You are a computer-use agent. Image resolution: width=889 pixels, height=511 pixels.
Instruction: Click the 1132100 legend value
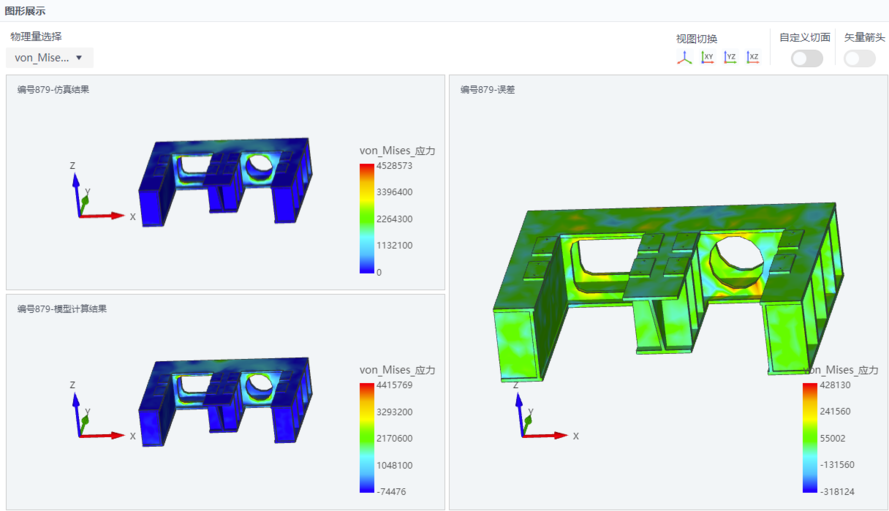[394, 246]
